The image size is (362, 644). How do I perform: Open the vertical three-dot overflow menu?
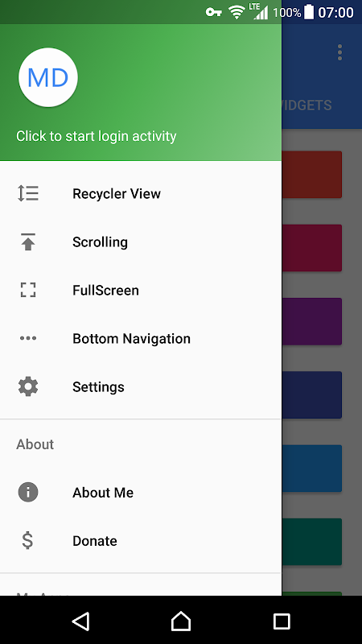tap(339, 52)
